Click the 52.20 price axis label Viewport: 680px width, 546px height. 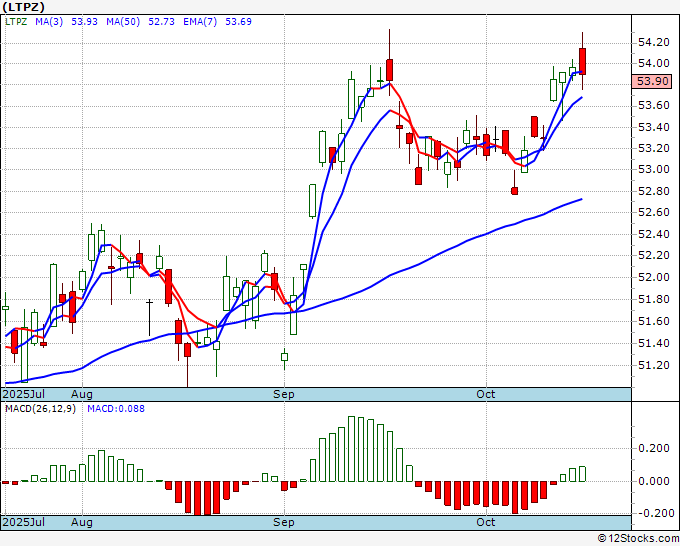(654, 255)
